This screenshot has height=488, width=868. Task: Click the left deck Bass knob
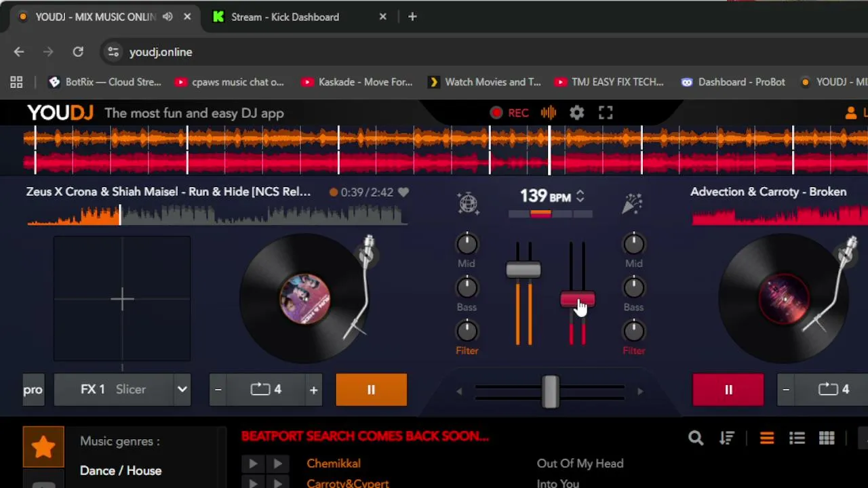pyautogui.click(x=467, y=287)
